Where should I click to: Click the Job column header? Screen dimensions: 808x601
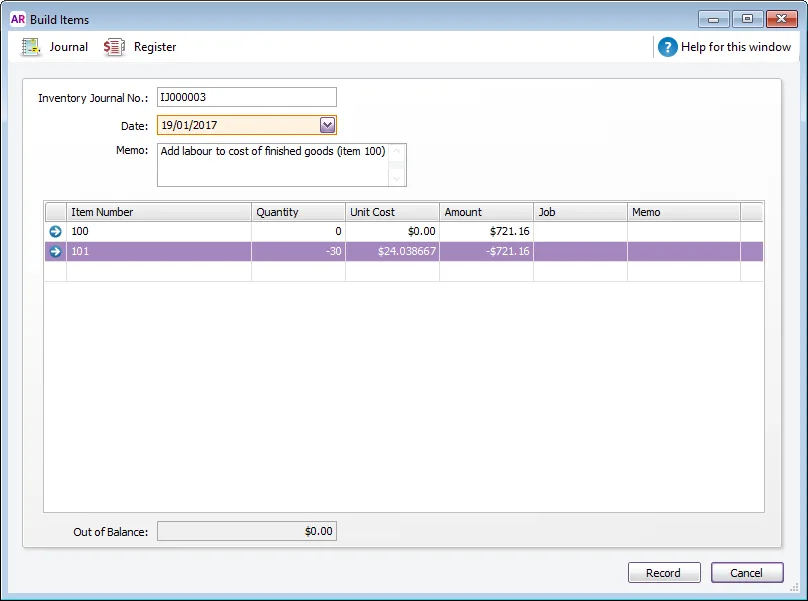[x=580, y=212]
